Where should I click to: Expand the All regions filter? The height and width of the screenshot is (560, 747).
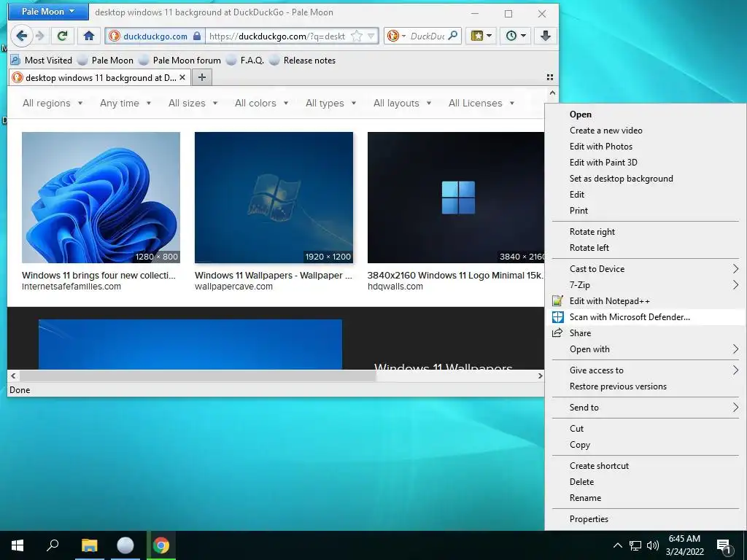click(x=53, y=103)
